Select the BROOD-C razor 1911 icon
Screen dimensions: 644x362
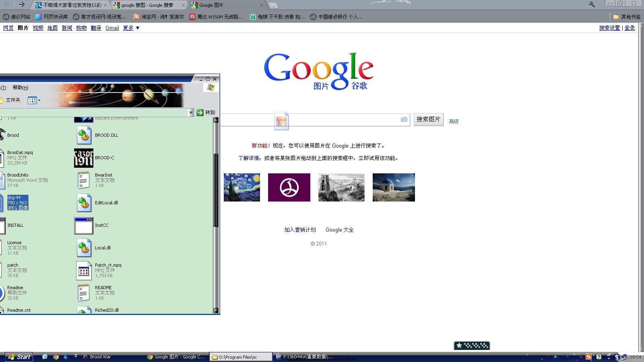(84, 158)
